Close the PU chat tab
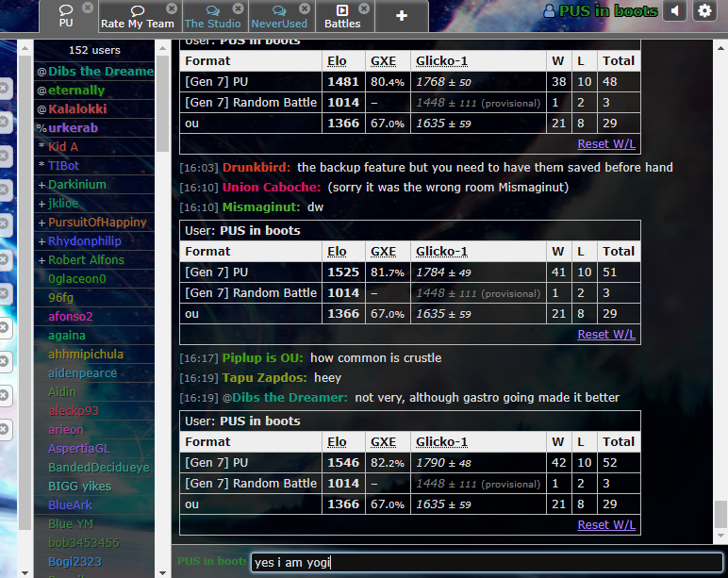Image resolution: width=728 pixels, height=578 pixels. pos(88,8)
